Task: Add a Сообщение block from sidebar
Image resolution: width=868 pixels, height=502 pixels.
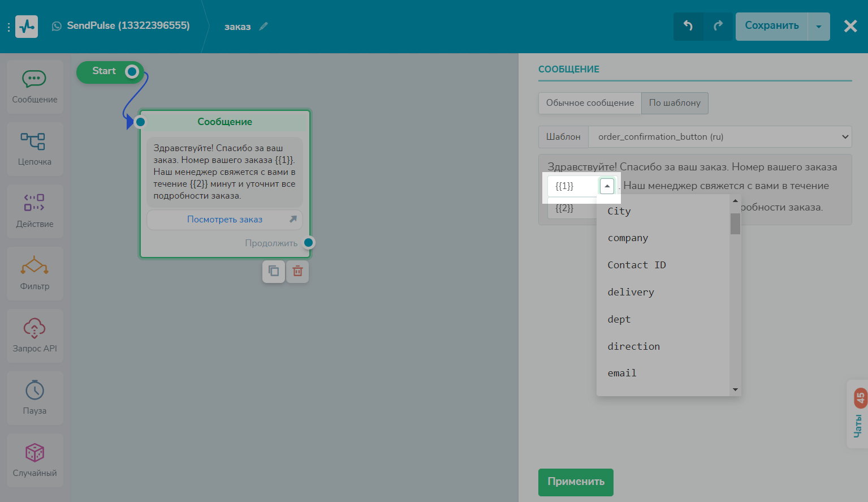Action: (34, 87)
